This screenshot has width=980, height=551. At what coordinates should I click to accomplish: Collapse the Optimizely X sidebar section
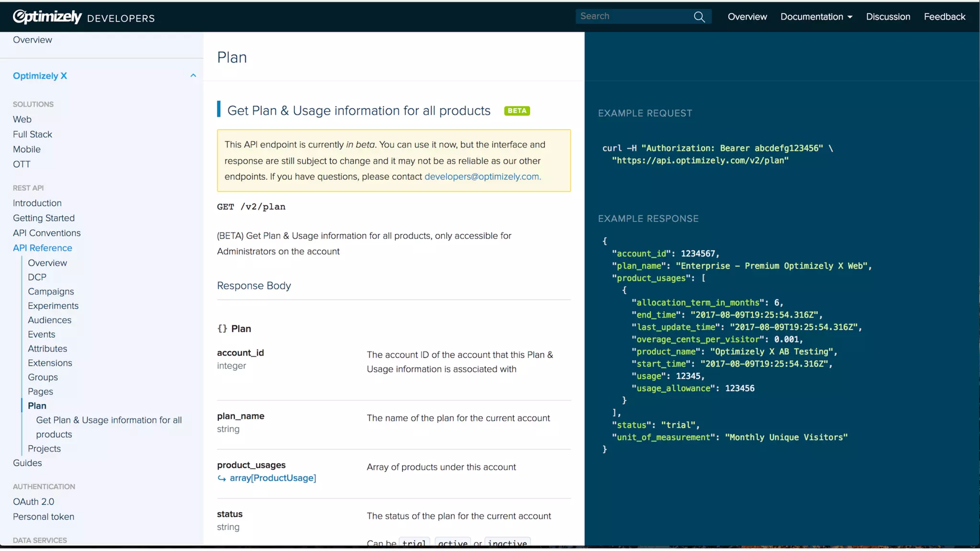(x=193, y=76)
